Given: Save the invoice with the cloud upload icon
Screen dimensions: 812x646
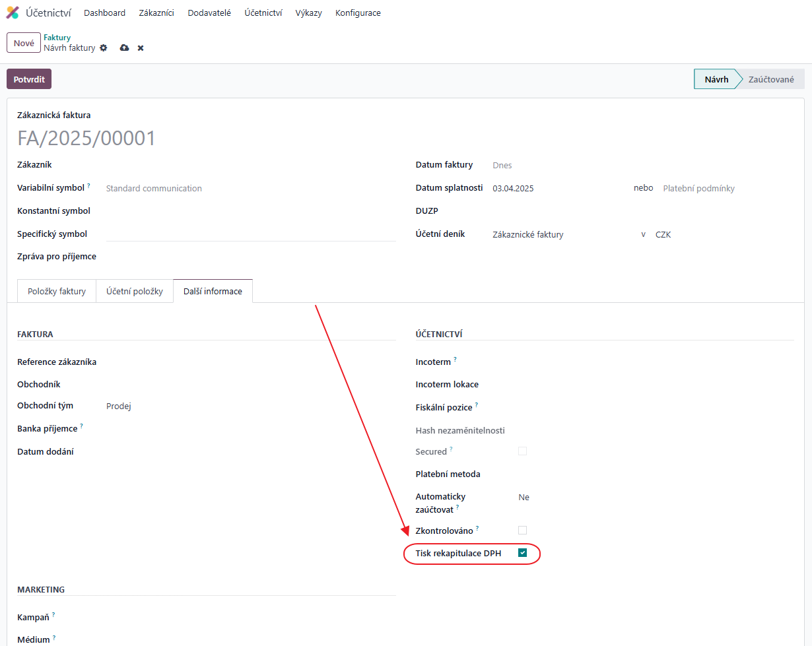Looking at the screenshot, I should [124, 48].
